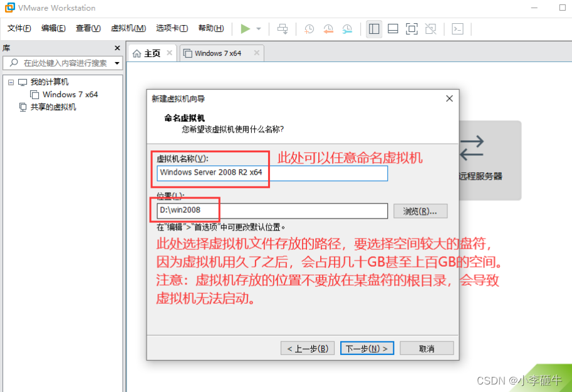Click the VMware Workstation logo icon

coord(10,8)
